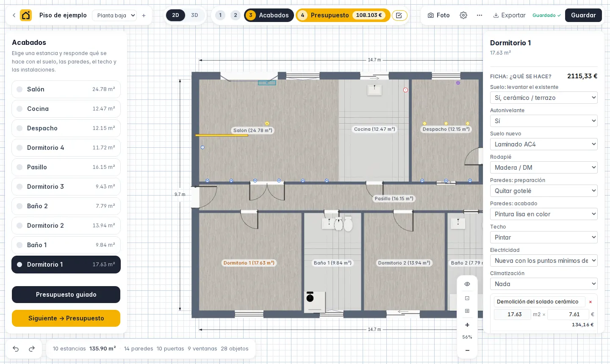The image size is (610, 364).
Task: Click Siguiente → Presupuesto button
Action: pyautogui.click(x=66, y=318)
